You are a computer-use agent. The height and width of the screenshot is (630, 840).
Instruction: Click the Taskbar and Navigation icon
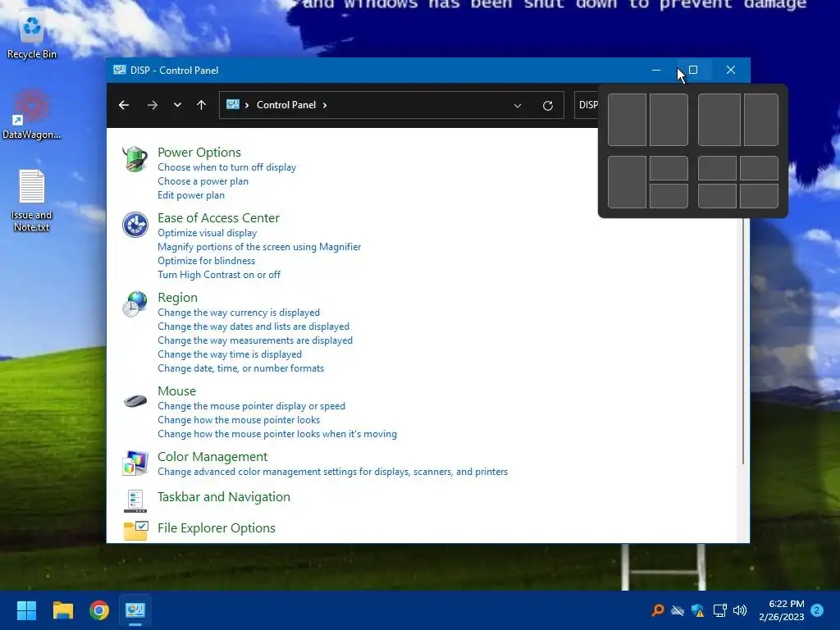[x=135, y=501]
